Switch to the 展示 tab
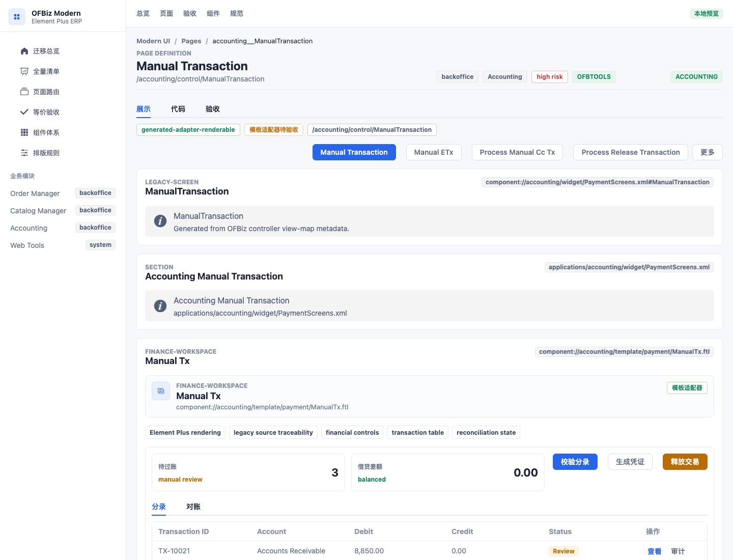 144,109
